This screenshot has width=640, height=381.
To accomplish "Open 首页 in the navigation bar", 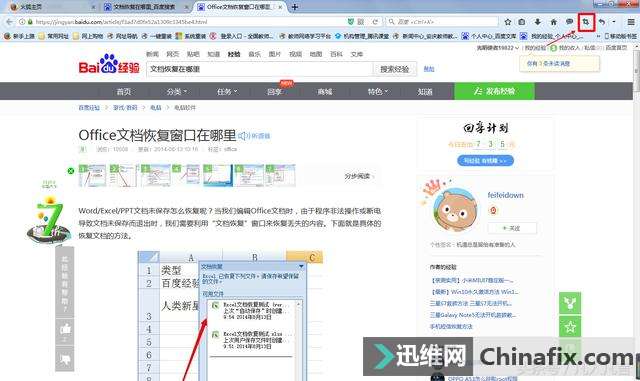I will pyautogui.click(x=124, y=92).
